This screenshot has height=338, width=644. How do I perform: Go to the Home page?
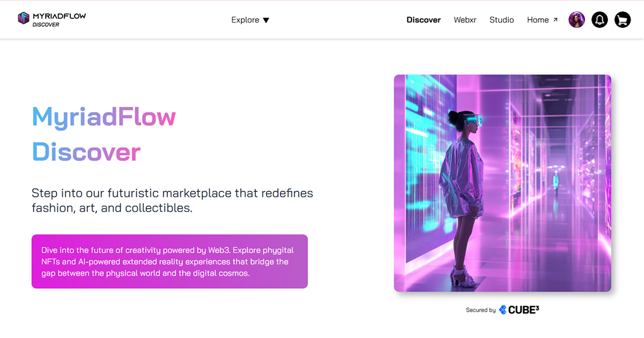point(538,20)
